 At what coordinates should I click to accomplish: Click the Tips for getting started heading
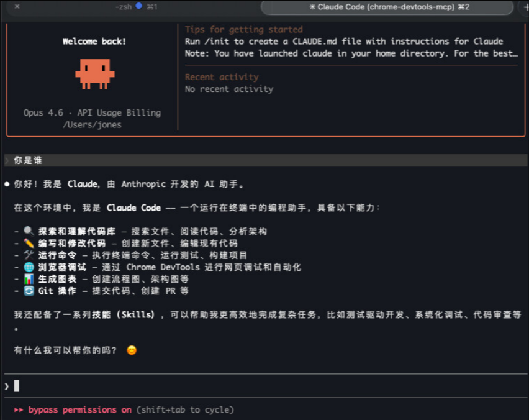coord(243,30)
